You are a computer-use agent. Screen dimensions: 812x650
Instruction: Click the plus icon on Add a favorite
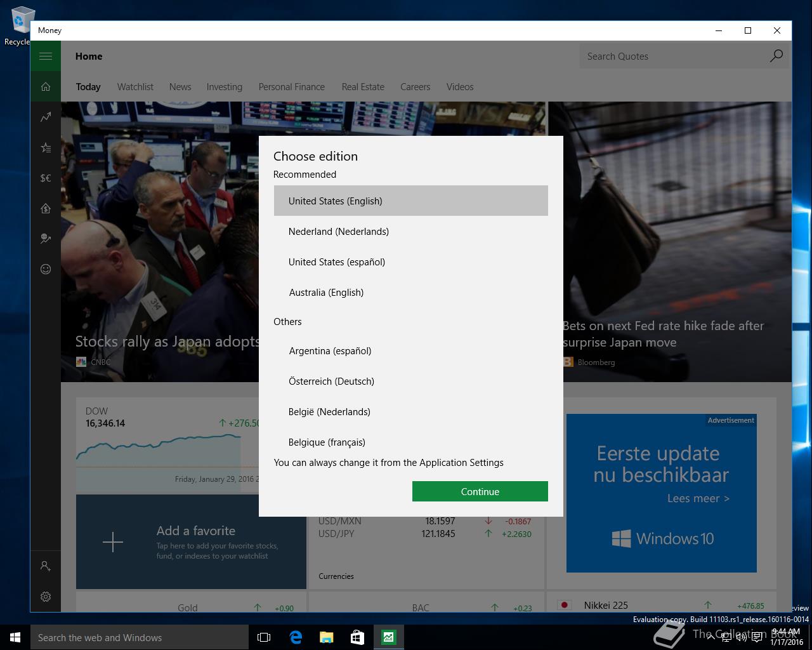(x=113, y=542)
